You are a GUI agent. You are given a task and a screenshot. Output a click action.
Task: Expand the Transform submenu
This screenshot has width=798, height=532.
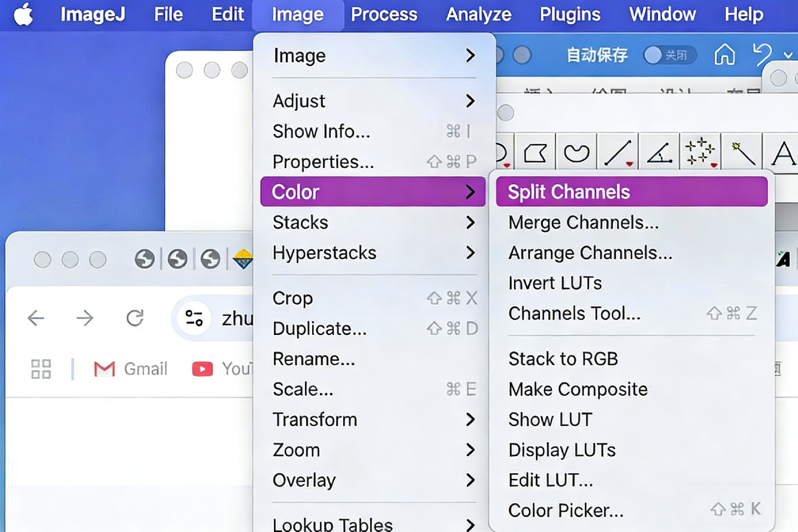(373, 419)
